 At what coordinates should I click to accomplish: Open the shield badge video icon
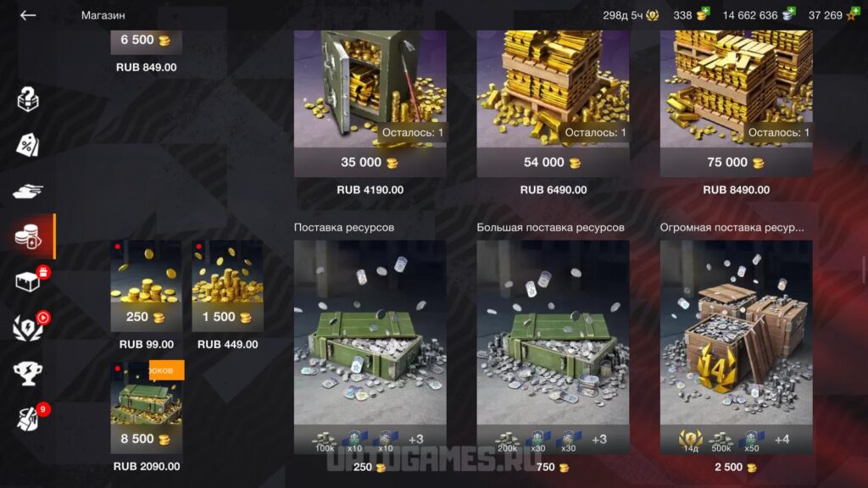pos(29,327)
